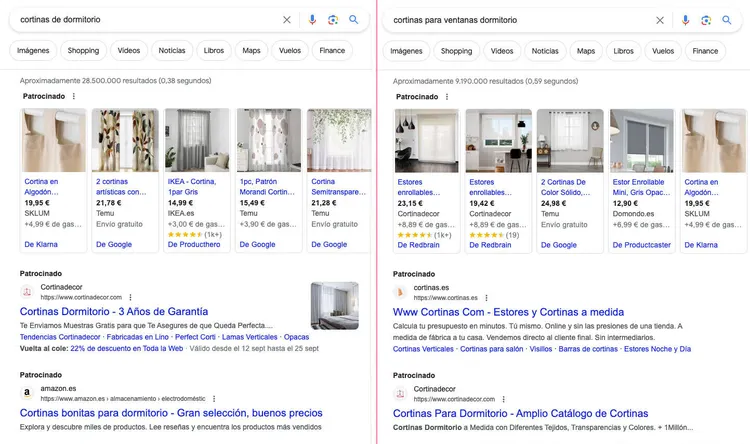Image resolution: width=750 pixels, height=444 pixels.
Task: Open 'Cortinas bonitas para dormitorio' Amazon ad
Action: pos(171,413)
